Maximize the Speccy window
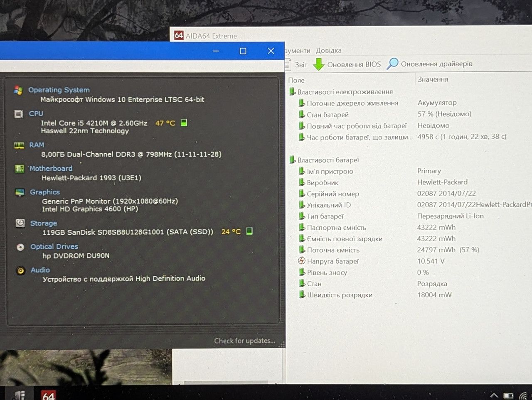The image size is (532, 400). (243, 51)
